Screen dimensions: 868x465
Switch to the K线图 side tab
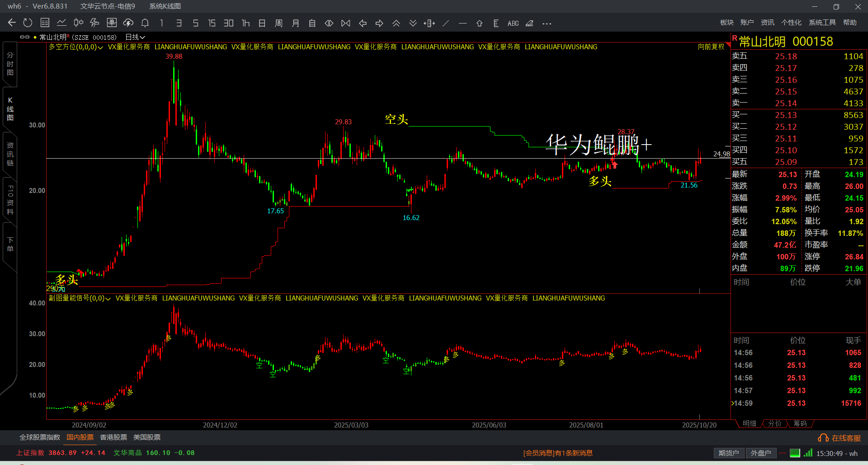(x=10, y=109)
